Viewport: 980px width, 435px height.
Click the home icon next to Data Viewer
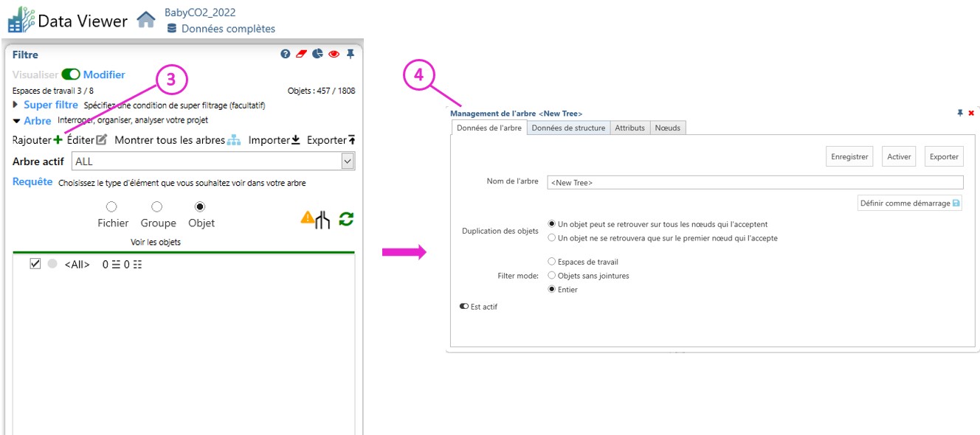pos(146,20)
